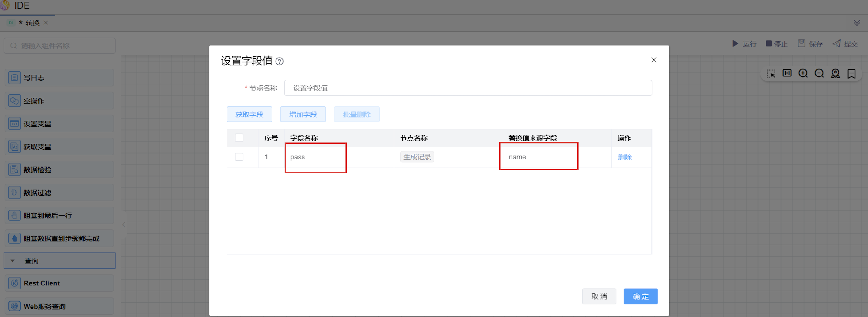
Task: Close the 转换 tab
Action: click(46, 23)
